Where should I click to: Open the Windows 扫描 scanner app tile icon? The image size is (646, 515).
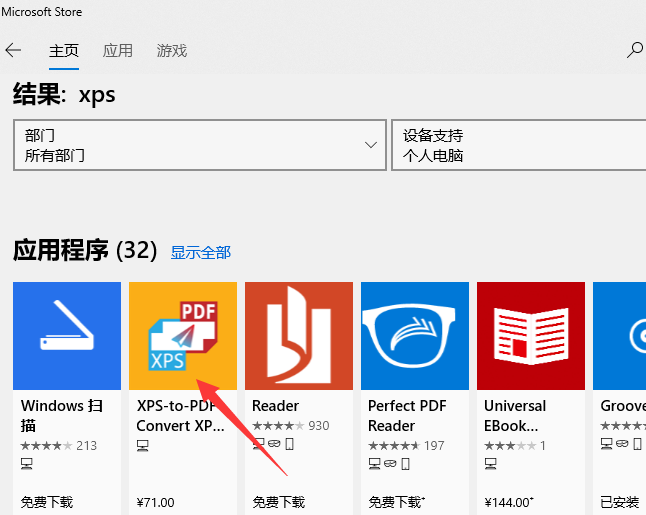click(67, 335)
